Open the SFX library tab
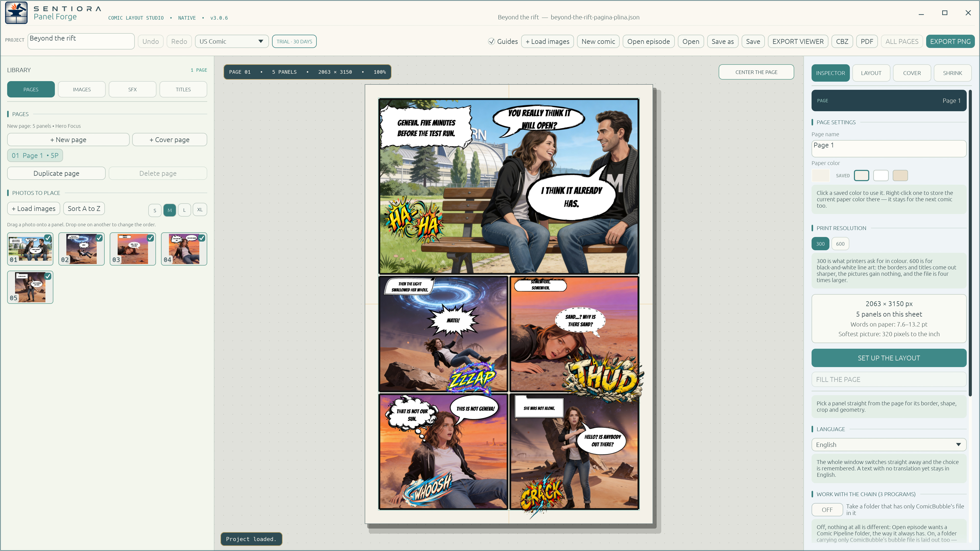The image size is (980, 551). click(x=132, y=89)
